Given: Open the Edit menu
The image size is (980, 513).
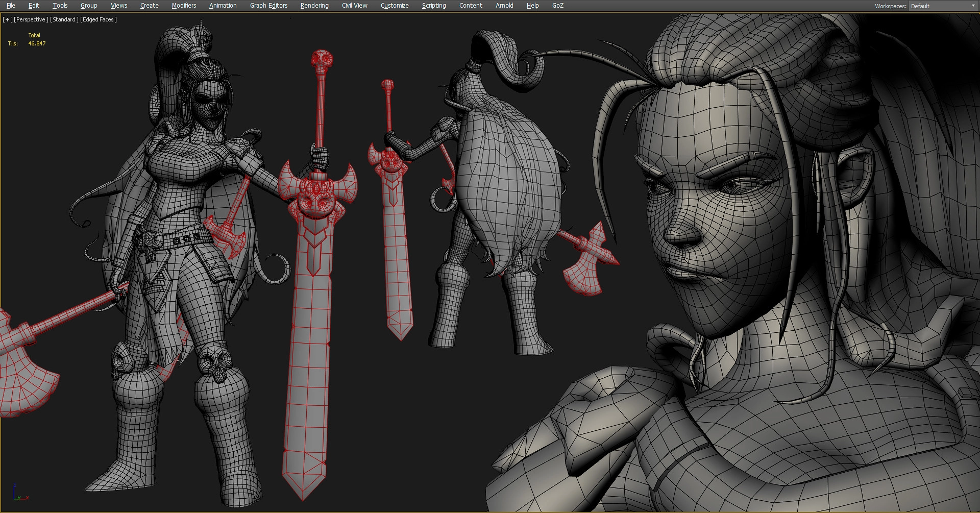Looking at the screenshot, I should [34, 6].
